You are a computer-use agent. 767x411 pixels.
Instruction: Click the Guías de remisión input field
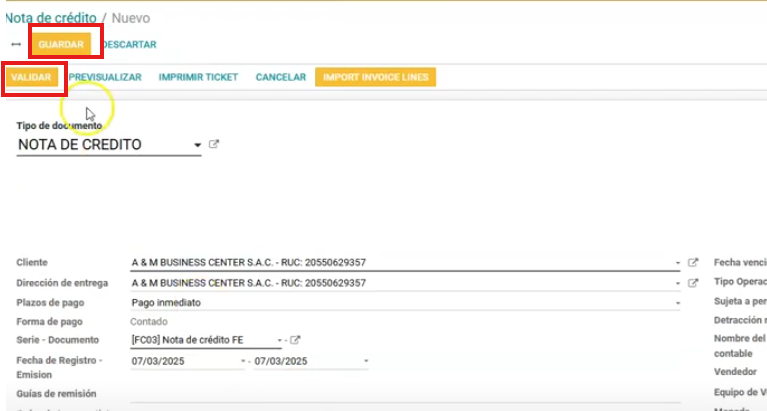[x=400, y=393]
